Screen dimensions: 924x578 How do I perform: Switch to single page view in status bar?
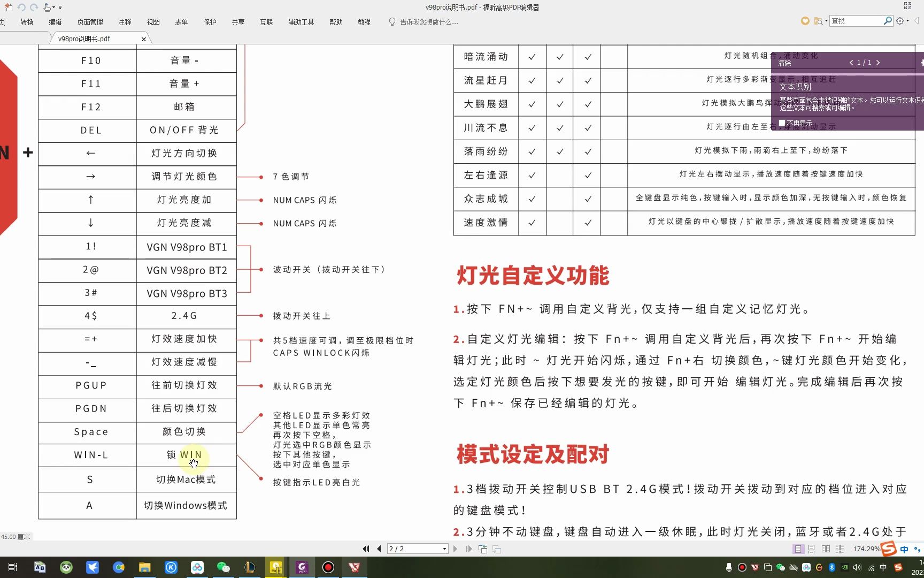point(798,549)
